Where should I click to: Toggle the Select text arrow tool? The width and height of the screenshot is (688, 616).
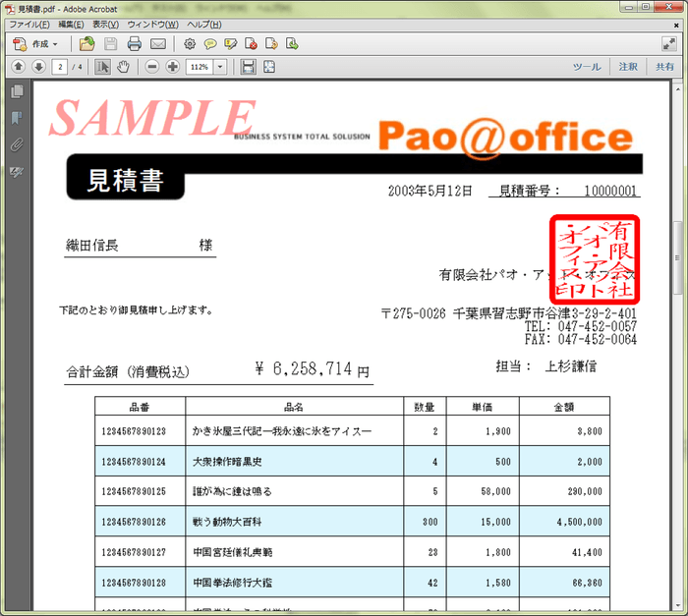pyautogui.click(x=103, y=67)
